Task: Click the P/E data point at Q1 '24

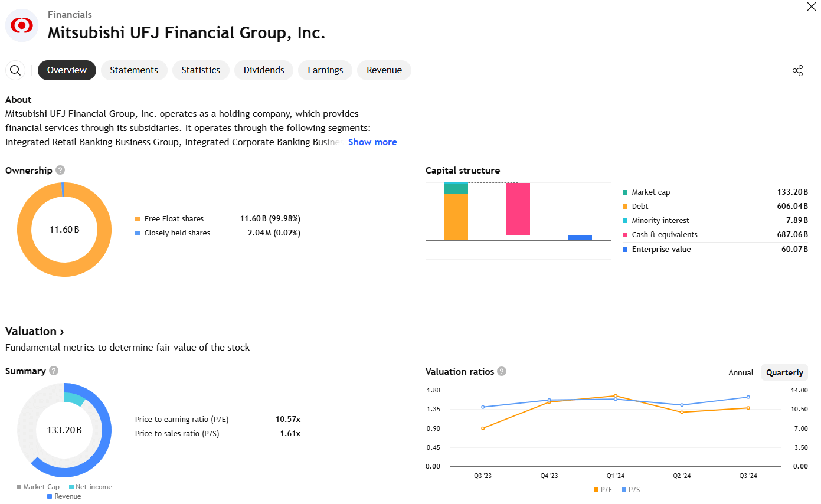Action: point(616,396)
